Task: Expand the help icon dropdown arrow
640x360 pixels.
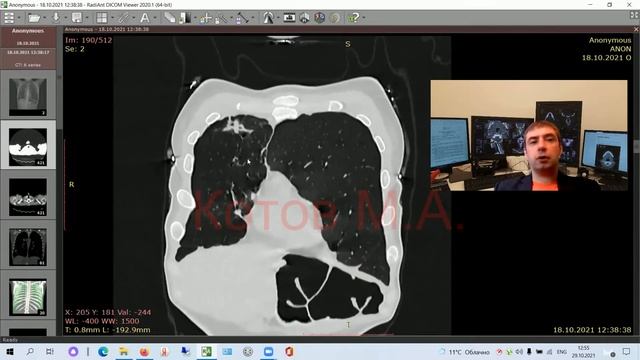Action: [x=364, y=18]
